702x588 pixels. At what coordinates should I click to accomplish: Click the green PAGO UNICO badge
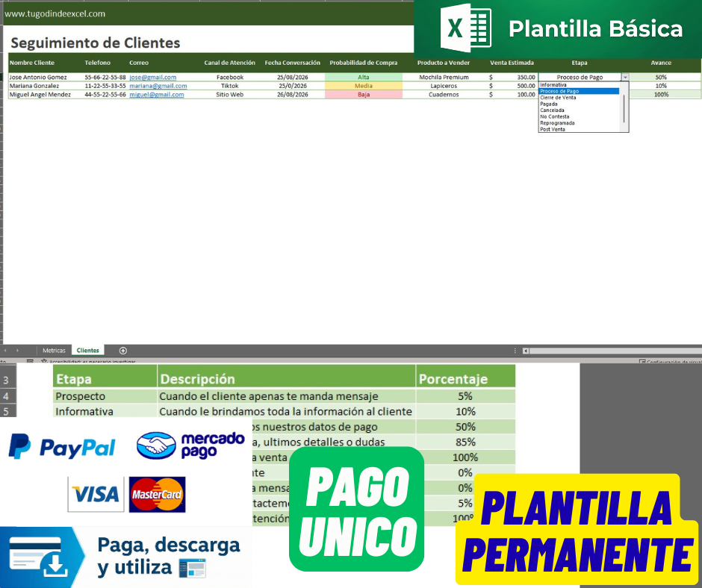tap(357, 509)
